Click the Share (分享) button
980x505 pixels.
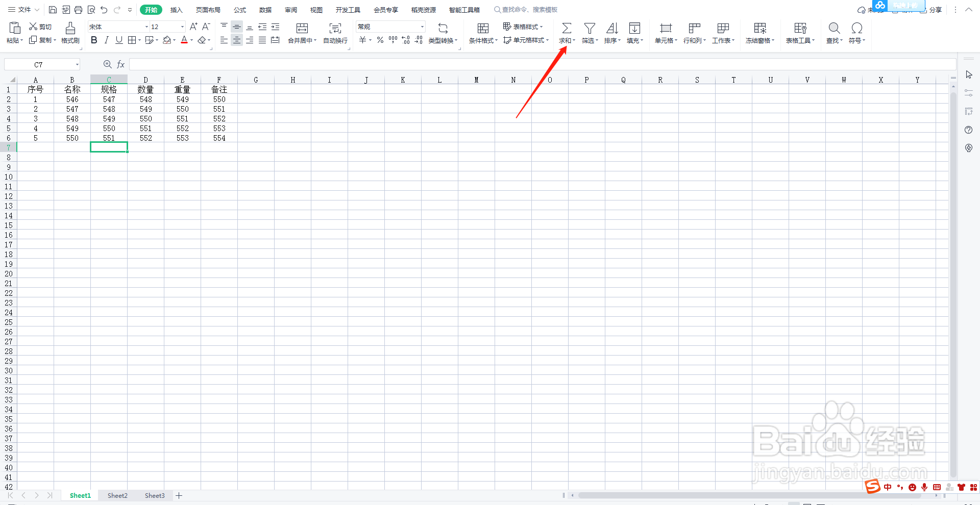point(931,10)
